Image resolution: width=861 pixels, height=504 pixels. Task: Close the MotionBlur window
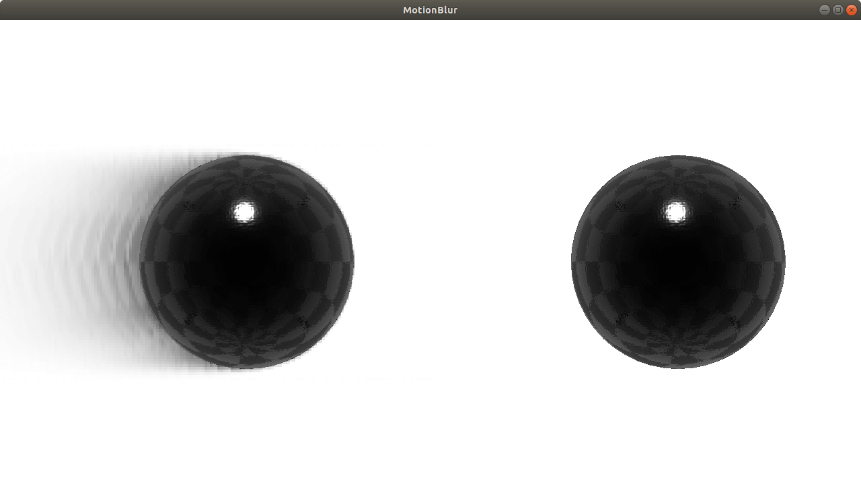coord(852,10)
